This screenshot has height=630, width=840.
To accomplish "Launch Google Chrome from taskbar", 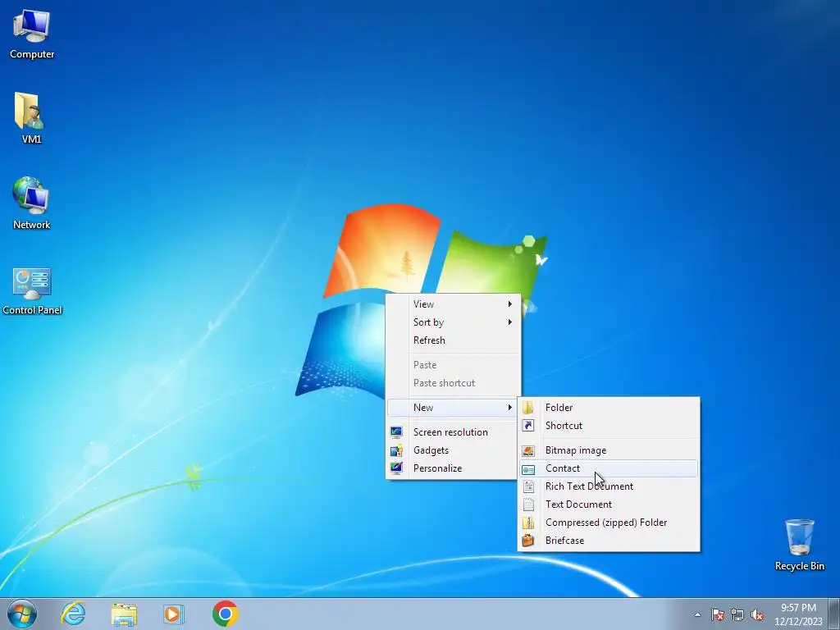I will pyautogui.click(x=225, y=614).
